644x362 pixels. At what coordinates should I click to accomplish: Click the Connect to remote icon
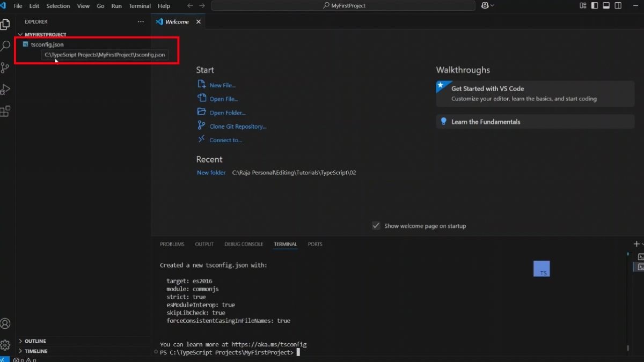tap(202, 139)
